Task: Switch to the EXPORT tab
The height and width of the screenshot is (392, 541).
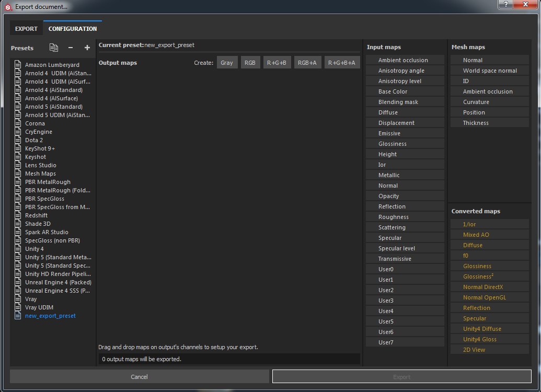Action: point(26,29)
